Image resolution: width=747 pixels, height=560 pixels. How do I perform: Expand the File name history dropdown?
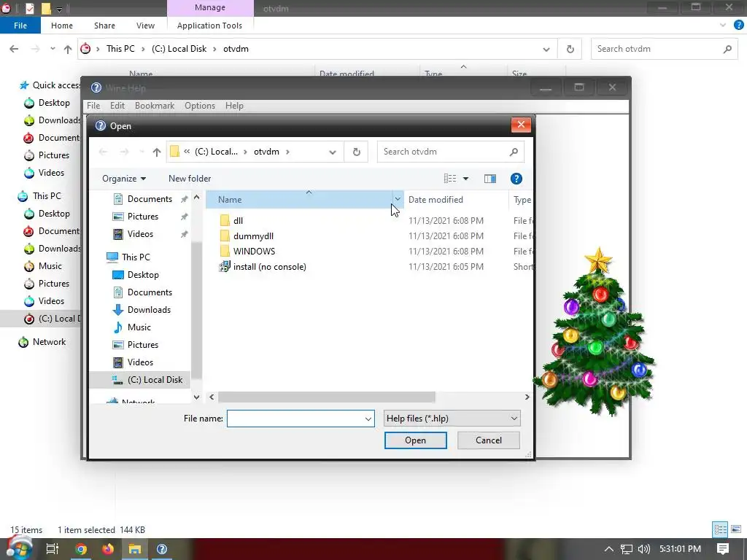pos(368,419)
